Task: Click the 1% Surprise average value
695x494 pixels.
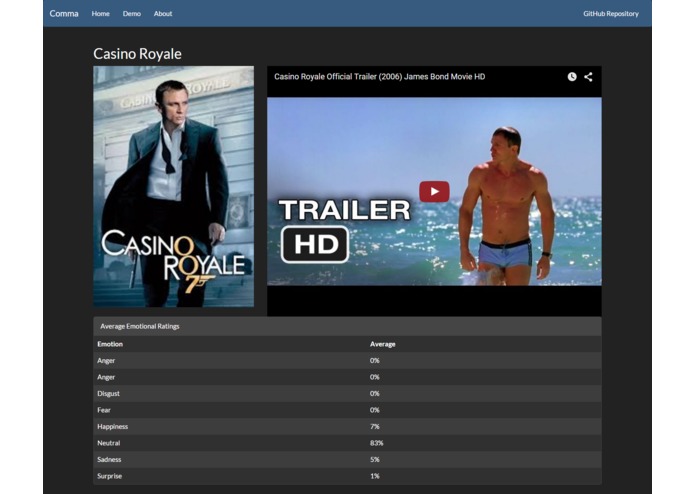Action: pyautogui.click(x=375, y=476)
